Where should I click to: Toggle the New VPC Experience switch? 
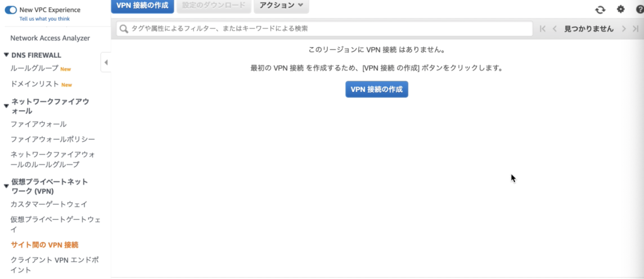[11, 10]
